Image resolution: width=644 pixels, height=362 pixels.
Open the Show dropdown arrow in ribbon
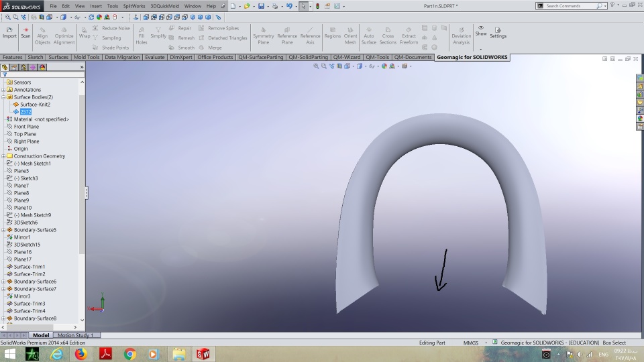point(480,49)
